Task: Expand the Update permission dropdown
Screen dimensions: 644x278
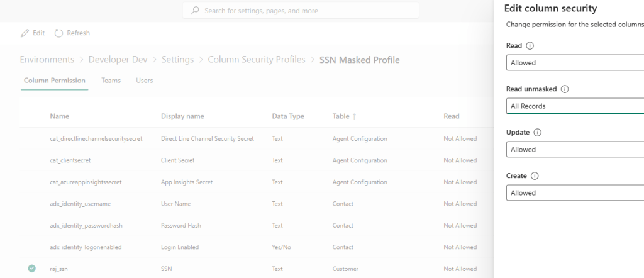Action: click(575, 150)
